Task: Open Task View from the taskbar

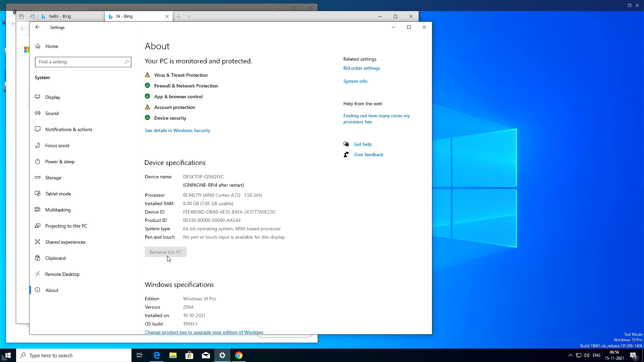Action: (x=139, y=355)
